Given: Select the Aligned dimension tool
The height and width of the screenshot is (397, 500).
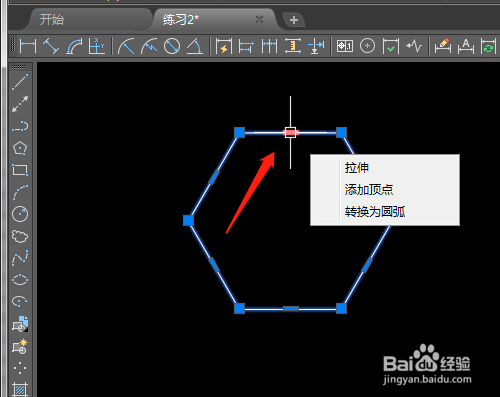Looking at the screenshot, I should 51,46.
